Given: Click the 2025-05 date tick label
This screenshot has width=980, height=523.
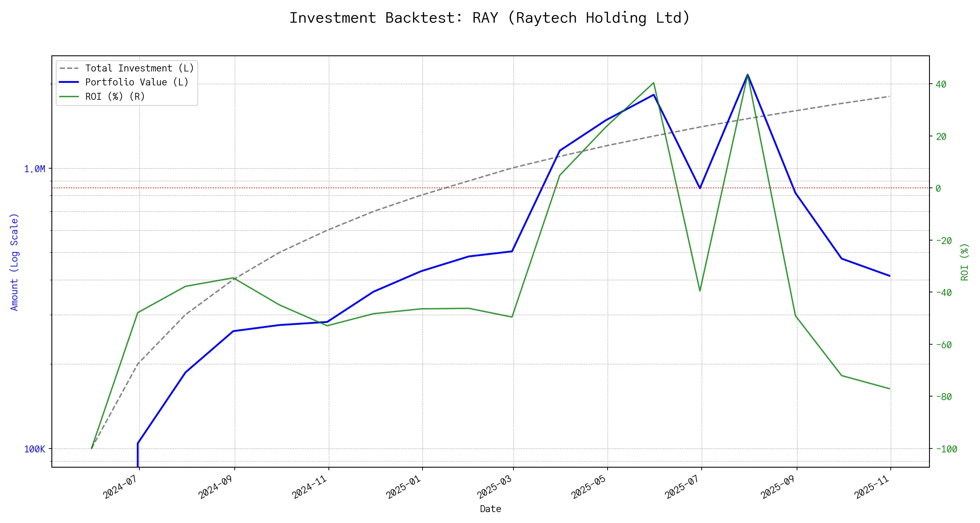Looking at the screenshot, I should tap(588, 487).
